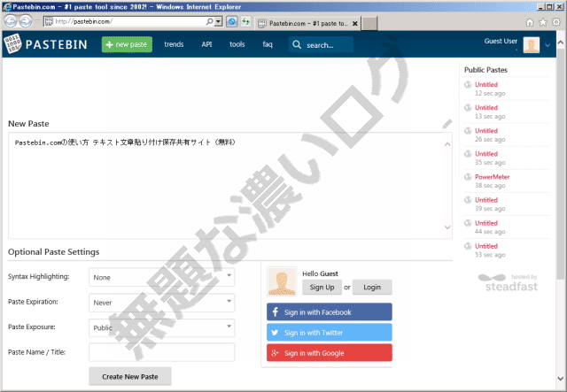This screenshot has width=567, height=392.
Task: Open the Untitled paste from 13 sec ago
Action: click(486, 108)
